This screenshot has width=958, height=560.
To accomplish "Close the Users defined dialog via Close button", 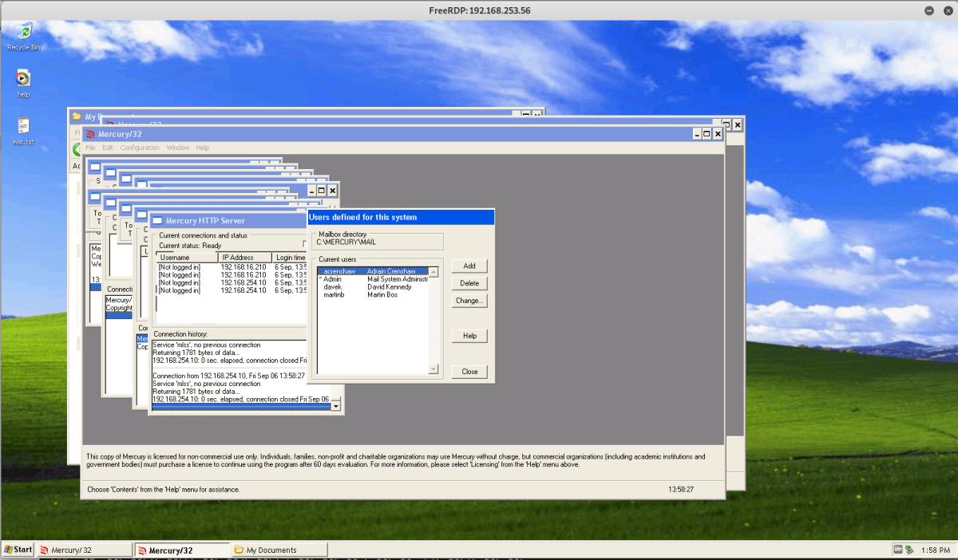I will pos(469,372).
